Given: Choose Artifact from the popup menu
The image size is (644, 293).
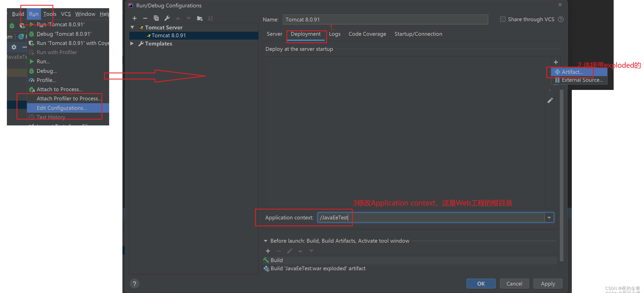Looking at the screenshot, I should 572,72.
